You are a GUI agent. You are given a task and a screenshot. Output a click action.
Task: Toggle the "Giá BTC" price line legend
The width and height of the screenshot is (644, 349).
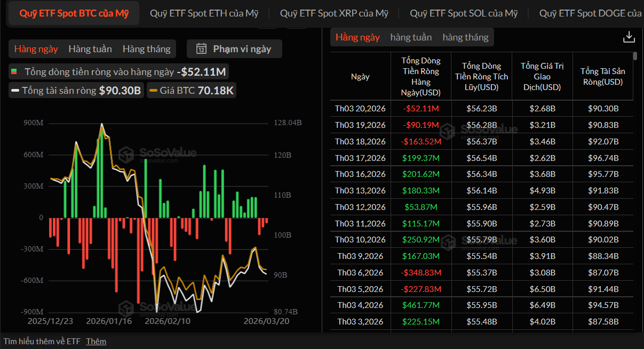191,91
